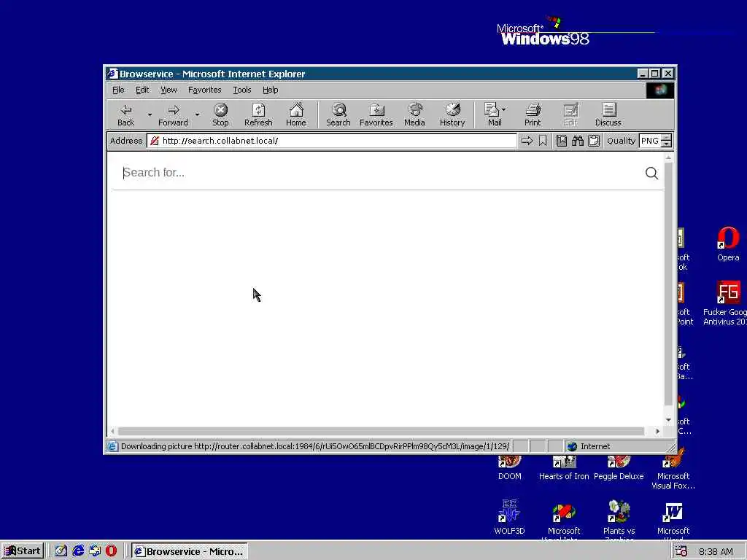Open Opera from the desktop shortcut
Image resolution: width=747 pixels, height=560 pixels.
point(728,244)
